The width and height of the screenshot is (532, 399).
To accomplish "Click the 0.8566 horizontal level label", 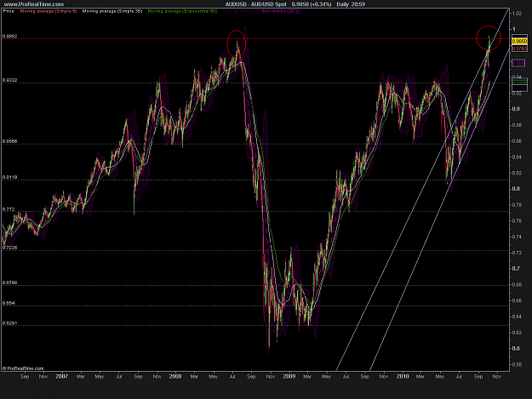I will (x=9, y=141).
